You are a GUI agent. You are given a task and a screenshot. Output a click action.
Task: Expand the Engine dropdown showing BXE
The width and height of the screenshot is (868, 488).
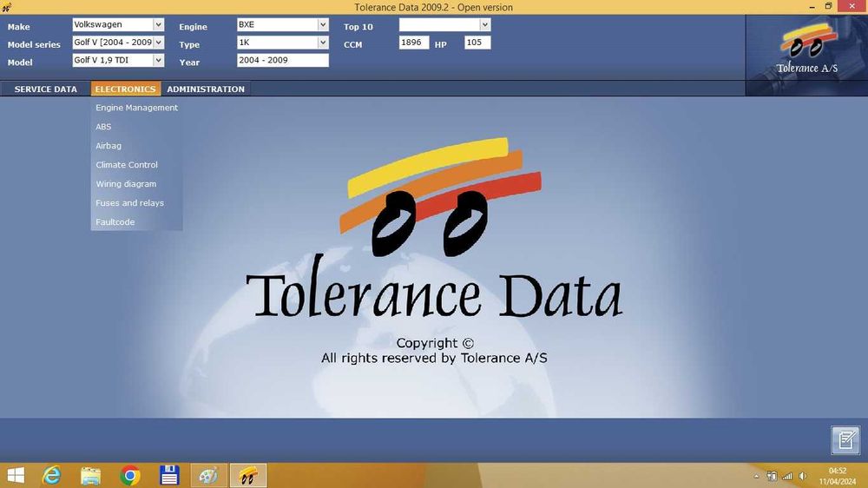[323, 25]
